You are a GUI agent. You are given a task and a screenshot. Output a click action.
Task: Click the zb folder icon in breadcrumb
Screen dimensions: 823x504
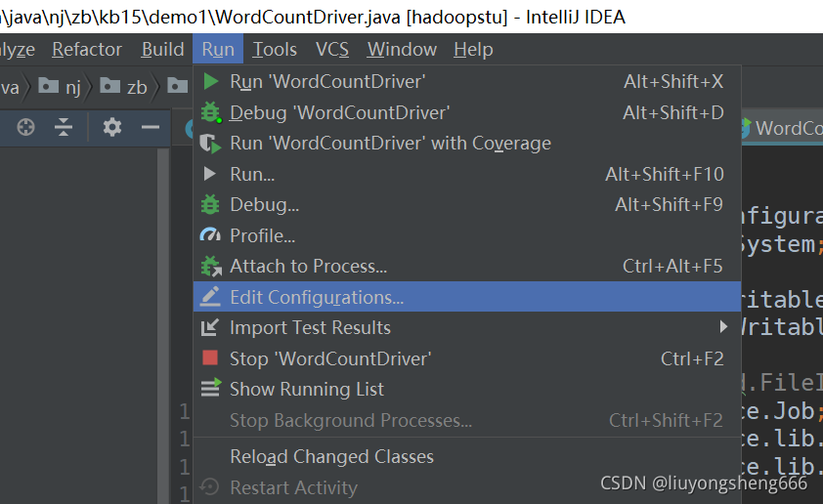click(x=110, y=85)
